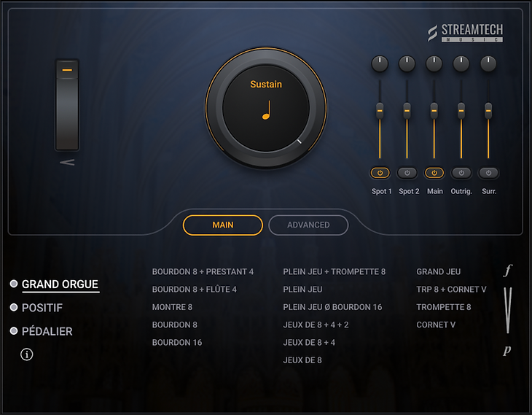
Task: Toggle the Spot 1 microphone power button
Action: [x=380, y=173]
